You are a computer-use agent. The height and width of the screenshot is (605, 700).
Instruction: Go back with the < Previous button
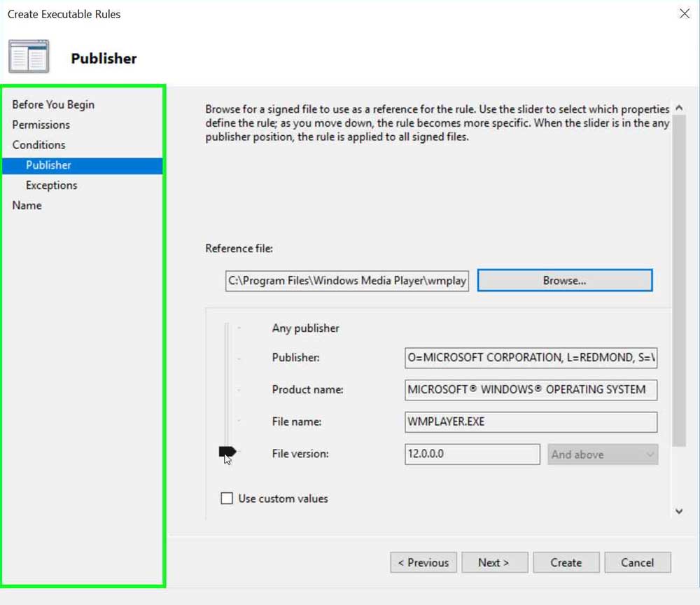(423, 562)
